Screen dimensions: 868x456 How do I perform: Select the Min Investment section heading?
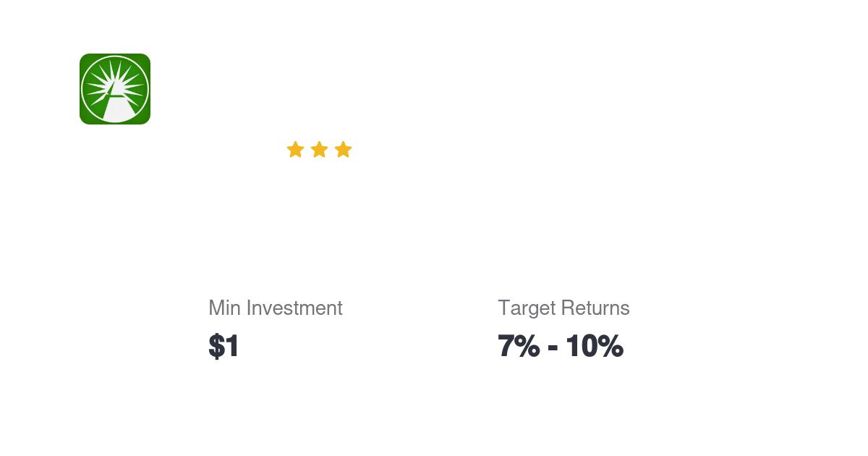pyautogui.click(x=275, y=308)
